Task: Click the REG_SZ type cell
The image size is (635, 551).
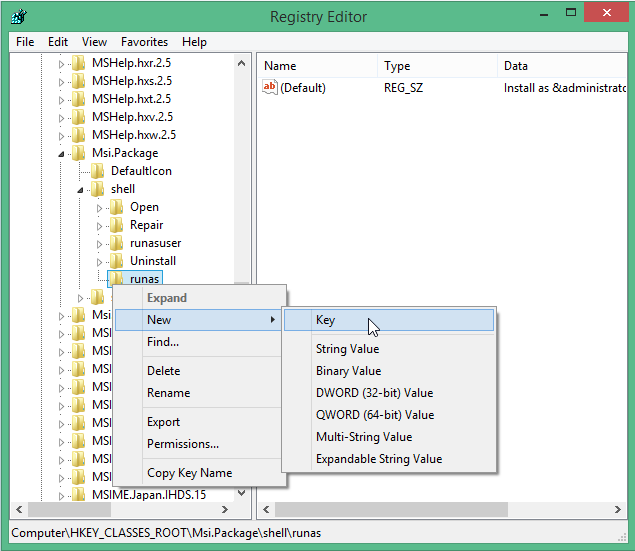Action: (x=403, y=88)
